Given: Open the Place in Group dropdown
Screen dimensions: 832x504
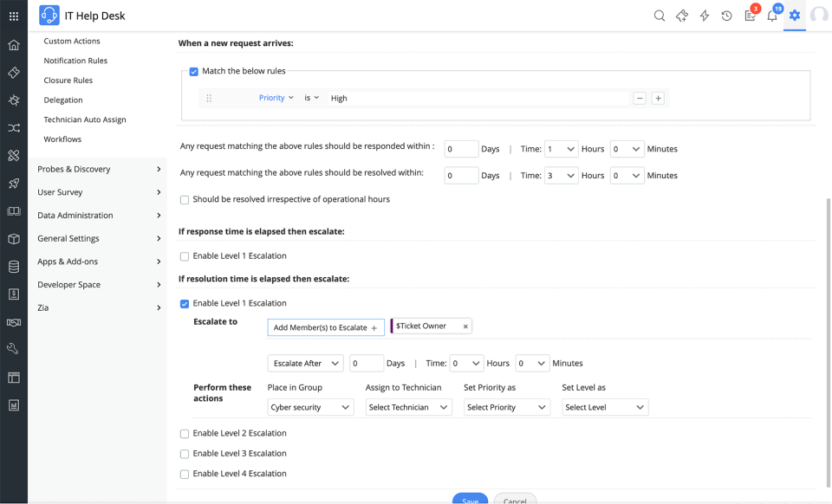Looking at the screenshot, I should pos(309,407).
